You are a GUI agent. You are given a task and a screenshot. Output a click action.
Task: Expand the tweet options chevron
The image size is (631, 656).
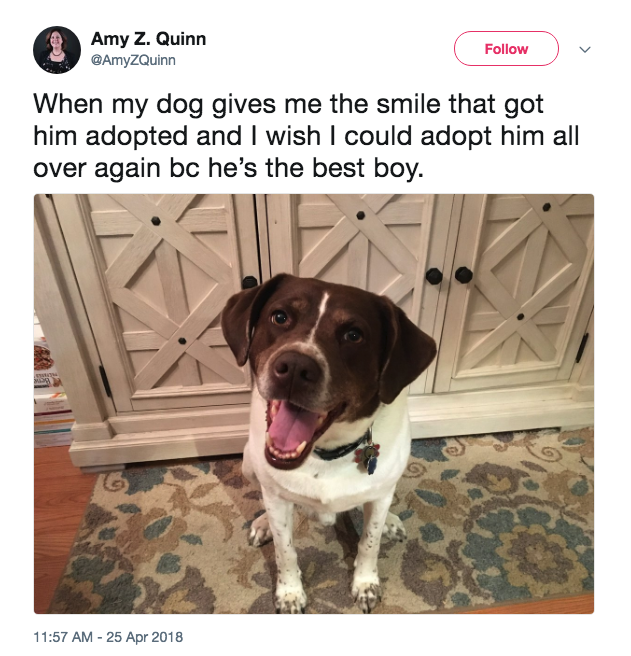pos(585,49)
